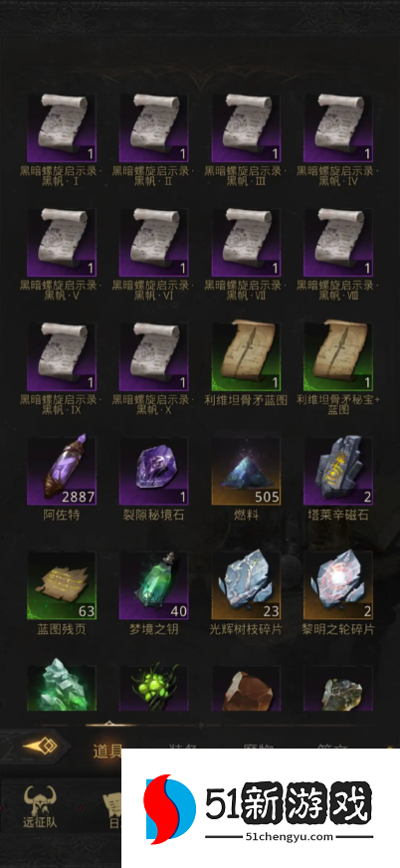Tap the 光辉树枝碎片 shard item

coord(246,584)
